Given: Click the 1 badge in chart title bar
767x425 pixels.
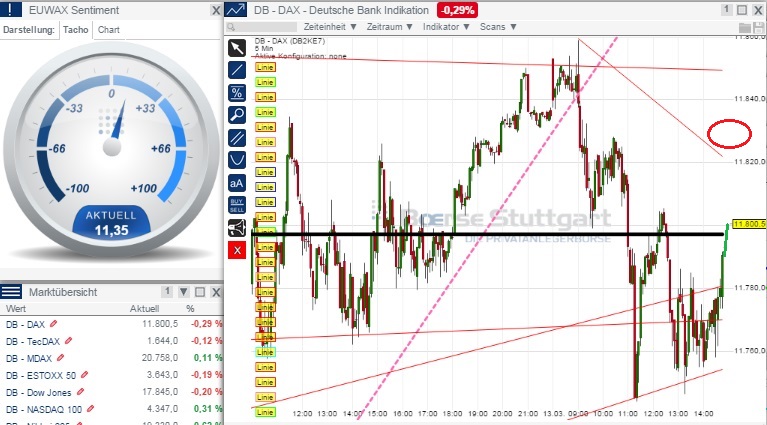Looking at the screenshot, I should 726,9.
